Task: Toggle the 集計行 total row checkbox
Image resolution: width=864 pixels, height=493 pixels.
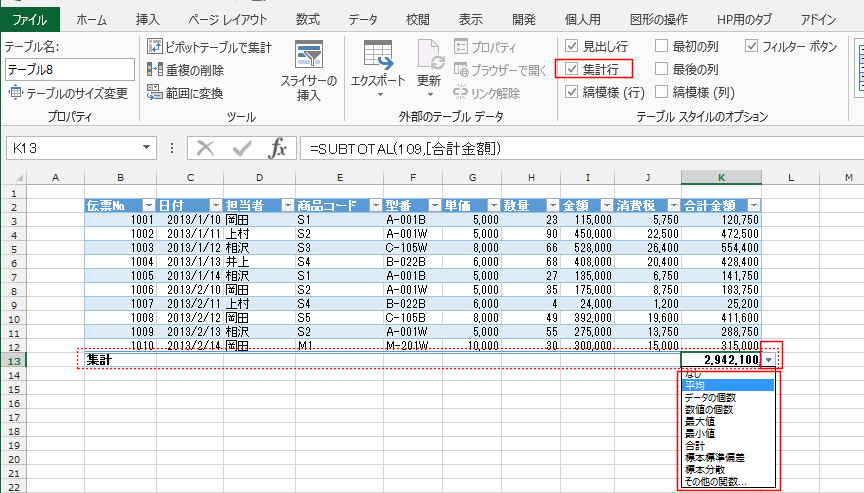Action: [571, 69]
